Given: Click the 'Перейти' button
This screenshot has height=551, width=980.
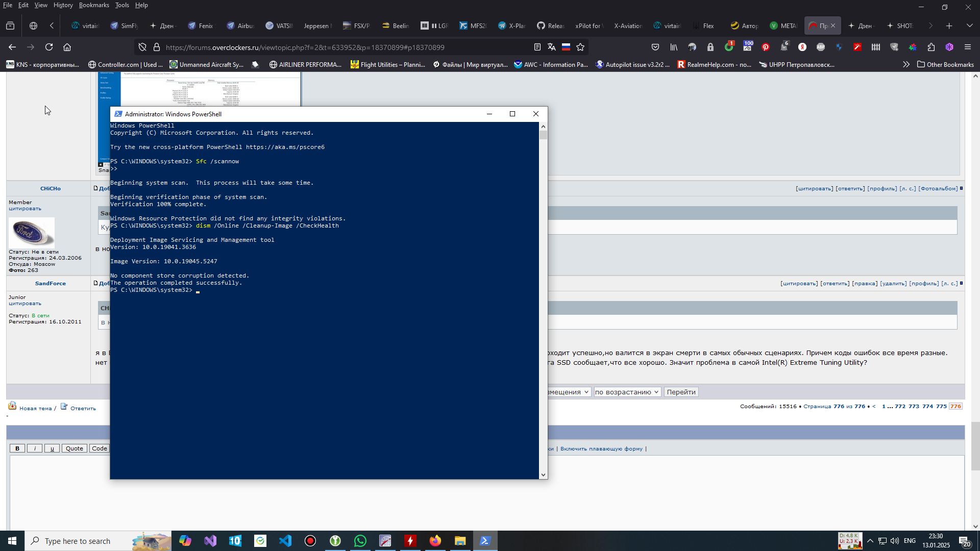Looking at the screenshot, I should [681, 392].
